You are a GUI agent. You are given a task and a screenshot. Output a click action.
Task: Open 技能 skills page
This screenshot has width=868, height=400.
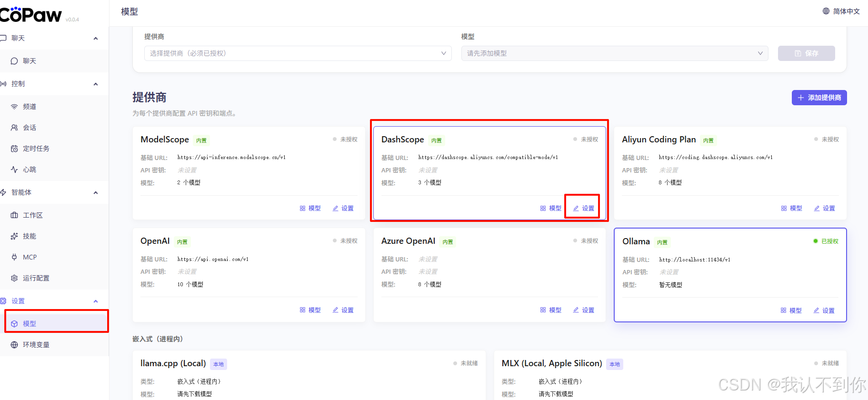54,236
